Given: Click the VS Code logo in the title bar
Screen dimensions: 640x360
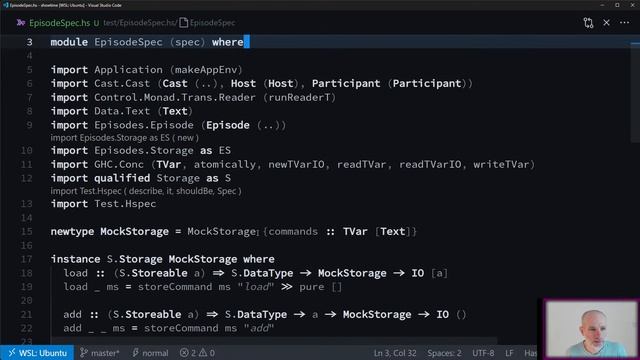Looking at the screenshot, I should tap(5, 5).
